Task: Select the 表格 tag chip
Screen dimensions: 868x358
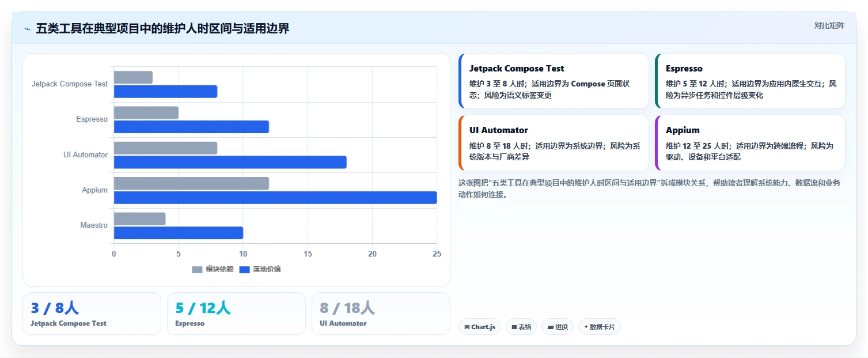Action: click(521, 327)
